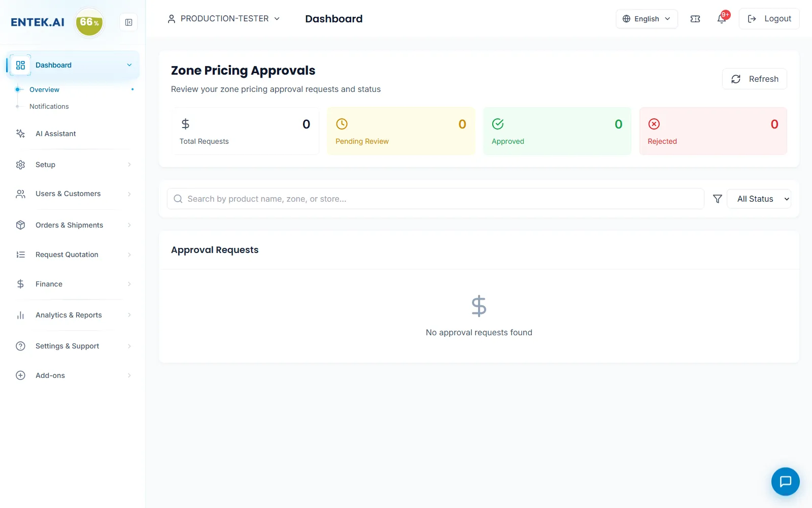The height and width of the screenshot is (508, 812).
Task: Click the Request Quotation list icon
Action: pos(20,255)
